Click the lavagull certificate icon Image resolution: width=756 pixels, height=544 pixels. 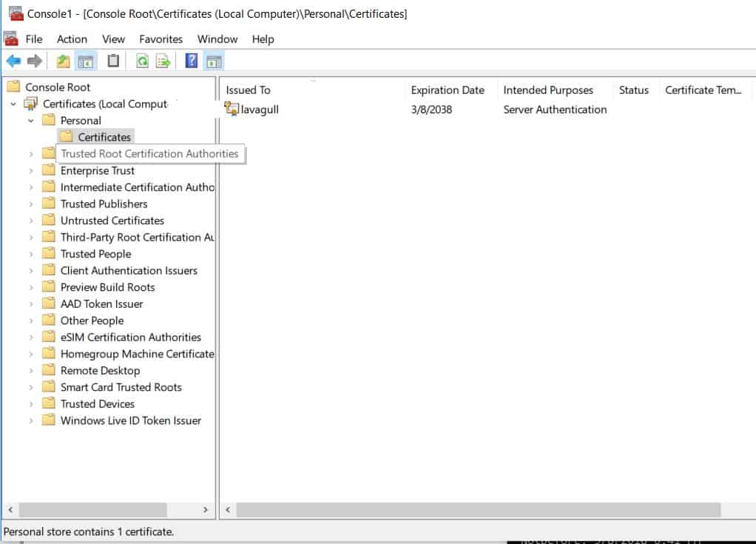232,109
